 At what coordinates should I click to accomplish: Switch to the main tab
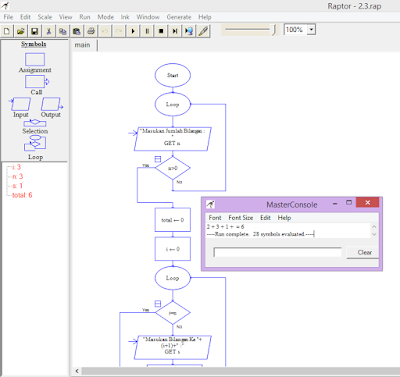point(83,45)
